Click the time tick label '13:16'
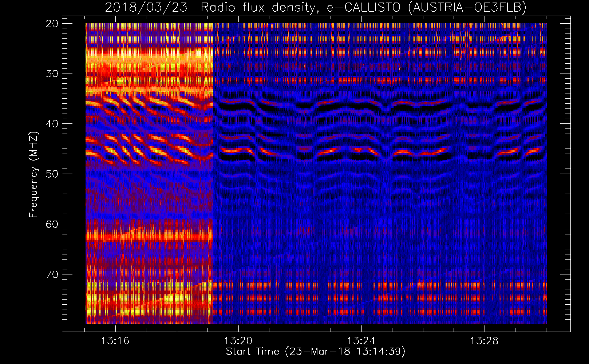Screen dimensions: 589x364 115,341
